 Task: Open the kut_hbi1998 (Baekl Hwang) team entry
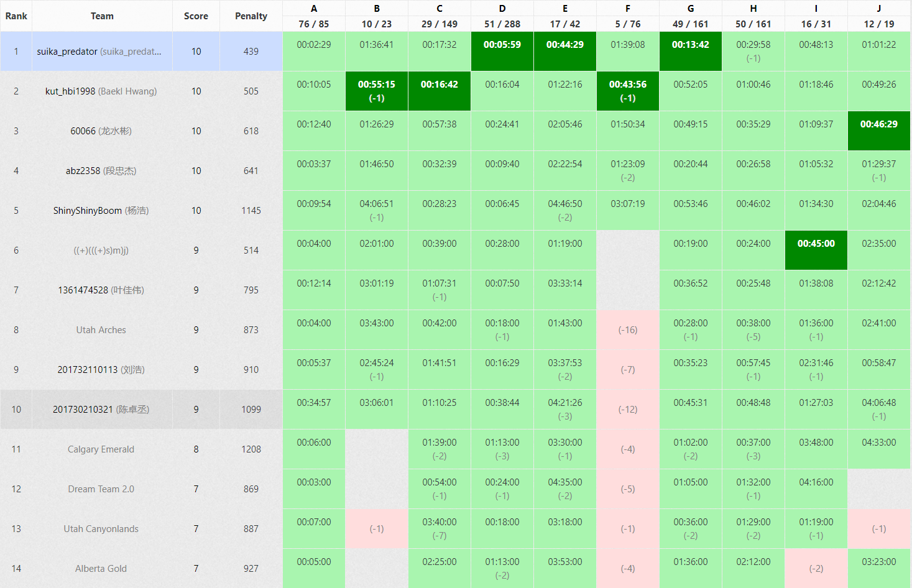coord(101,91)
